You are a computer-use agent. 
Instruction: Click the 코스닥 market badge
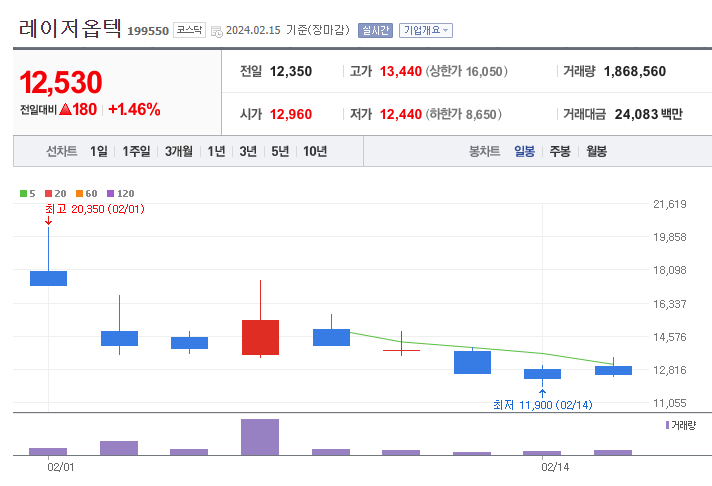coord(189,30)
